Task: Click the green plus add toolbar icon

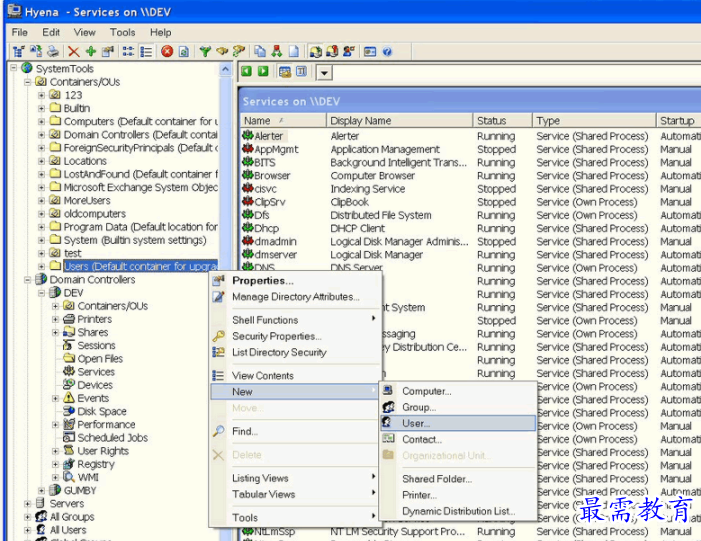Action: click(90, 51)
